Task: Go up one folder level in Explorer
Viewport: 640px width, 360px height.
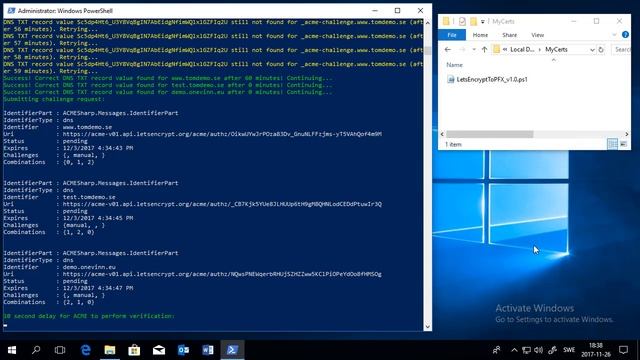Action: coord(484,49)
